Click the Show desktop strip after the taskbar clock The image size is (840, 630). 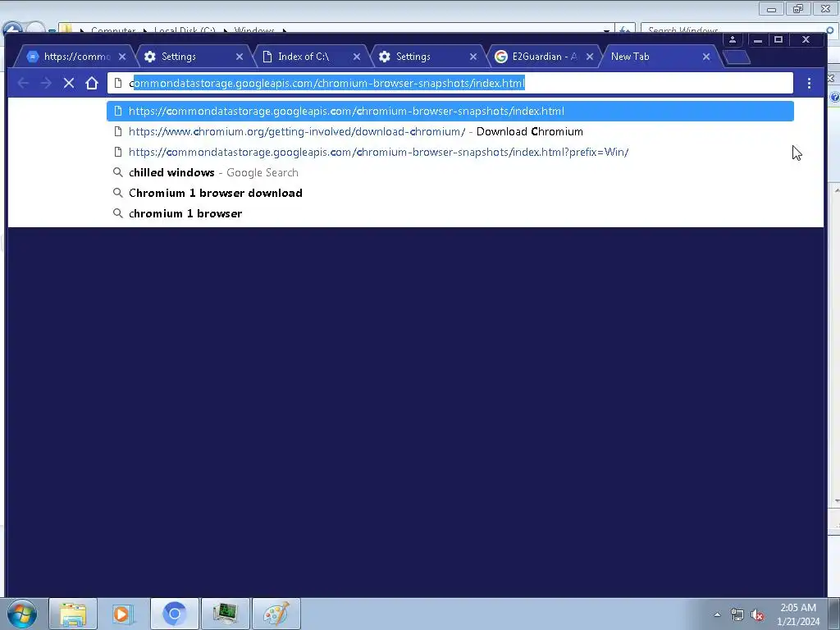(834, 614)
